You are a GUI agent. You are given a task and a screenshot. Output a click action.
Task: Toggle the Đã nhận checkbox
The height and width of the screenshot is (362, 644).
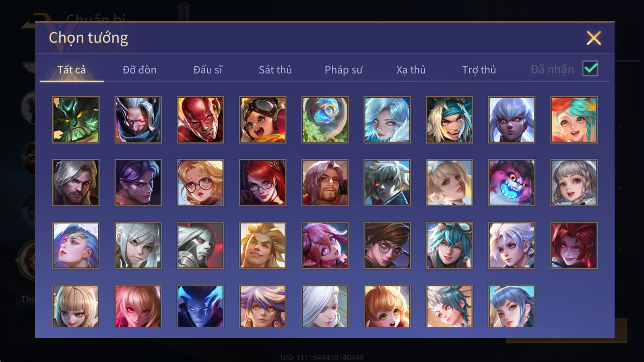(x=590, y=69)
